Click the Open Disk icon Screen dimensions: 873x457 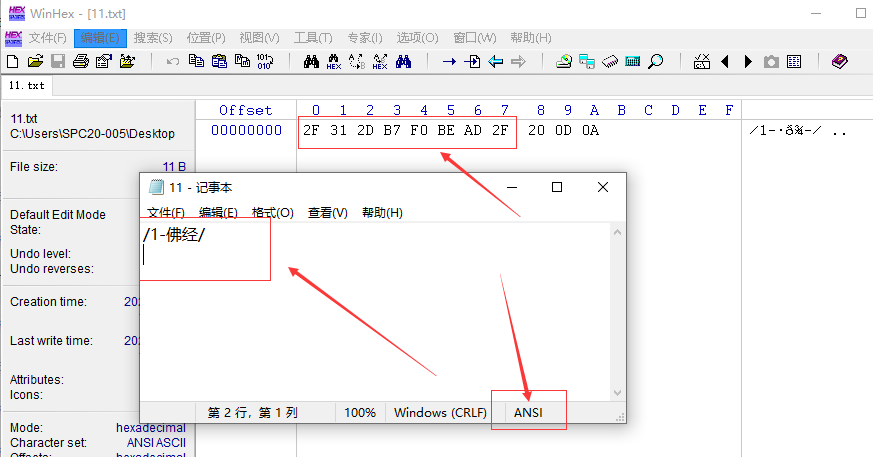point(564,61)
